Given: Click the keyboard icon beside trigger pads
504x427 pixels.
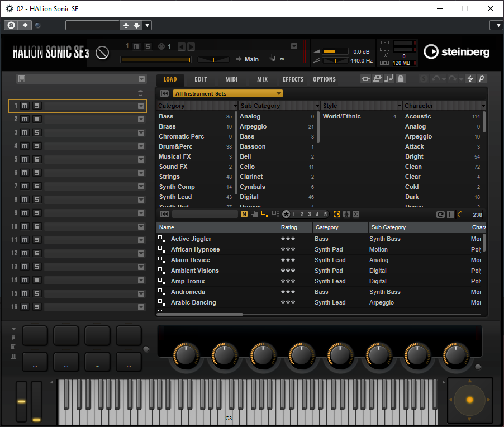Looking at the screenshot, I should [13, 357].
